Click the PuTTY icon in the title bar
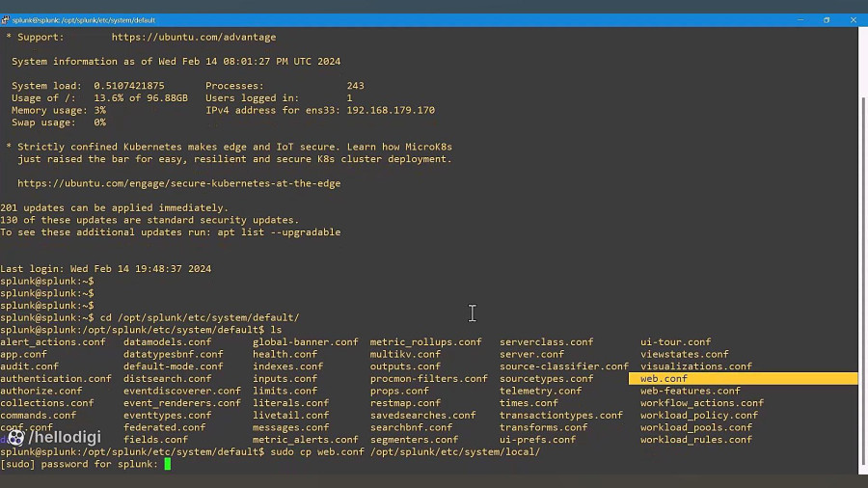 click(x=5, y=20)
